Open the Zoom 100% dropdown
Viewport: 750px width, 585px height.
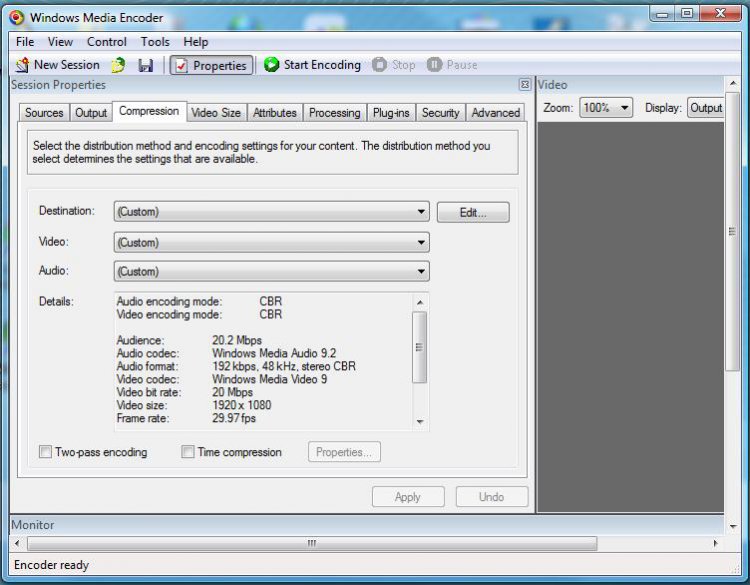coord(606,108)
